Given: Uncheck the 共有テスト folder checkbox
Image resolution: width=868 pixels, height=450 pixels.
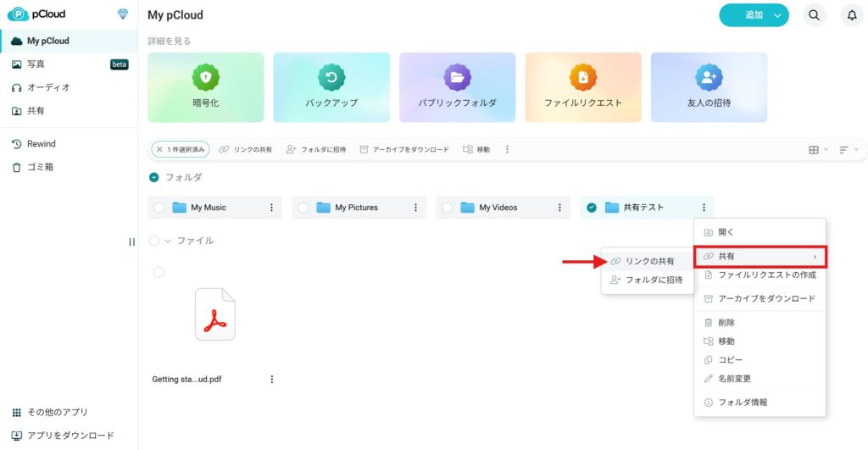Looking at the screenshot, I should [x=592, y=208].
